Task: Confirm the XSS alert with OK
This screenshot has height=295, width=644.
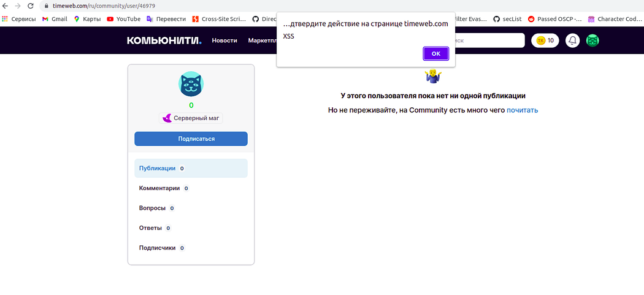Action: [x=435, y=53]
